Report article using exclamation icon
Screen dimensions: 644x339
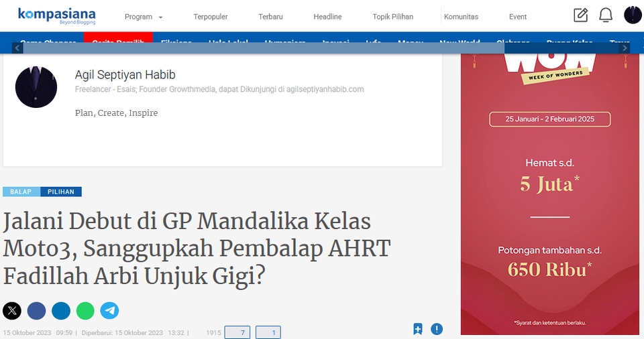coord(437,329)
